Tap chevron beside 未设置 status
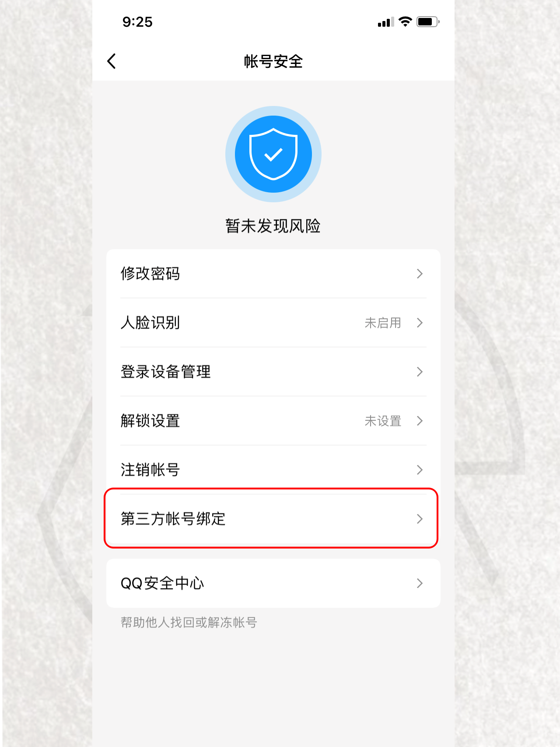Viewport: 560px width, 747px height. pos(420,421)
